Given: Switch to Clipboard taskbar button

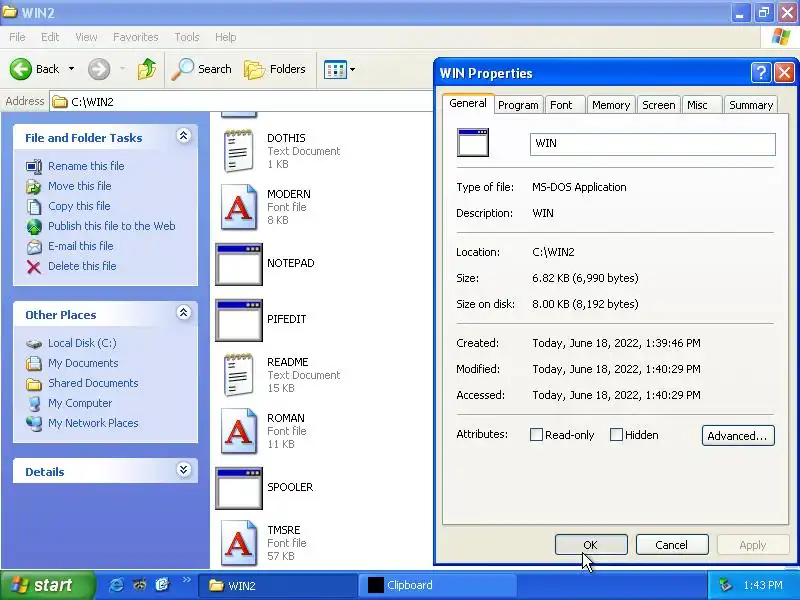Looking at the screenshot, I should [x=438, y=585].
